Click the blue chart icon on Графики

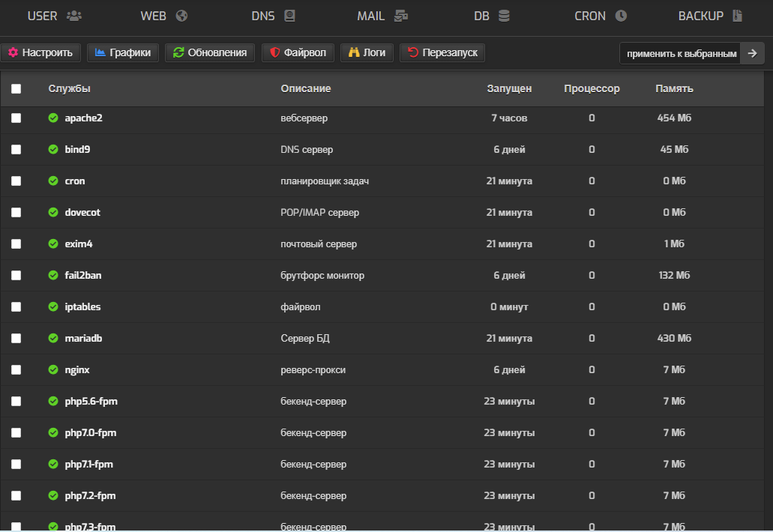click(x=100, y=52)
